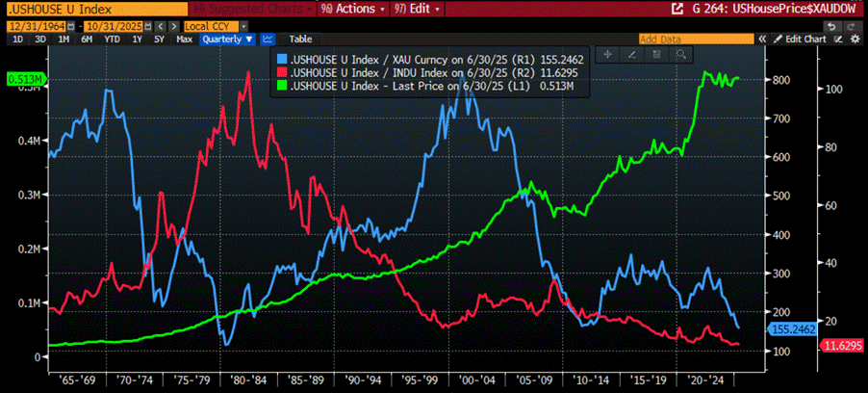Click the red 11.6295 axis value tag
This screenshot has height=393, width=868.
pyautogui.click(x=841, y=346)
